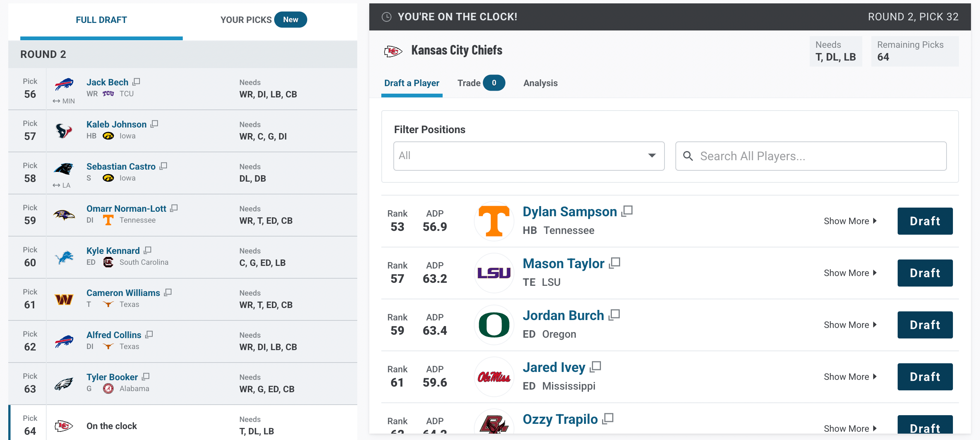Expand Show More for Mason Taylor

click(850, 273)
